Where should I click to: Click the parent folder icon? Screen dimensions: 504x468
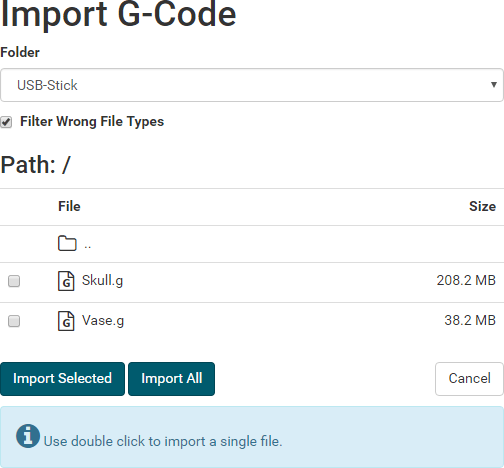(x=67, y=243)
